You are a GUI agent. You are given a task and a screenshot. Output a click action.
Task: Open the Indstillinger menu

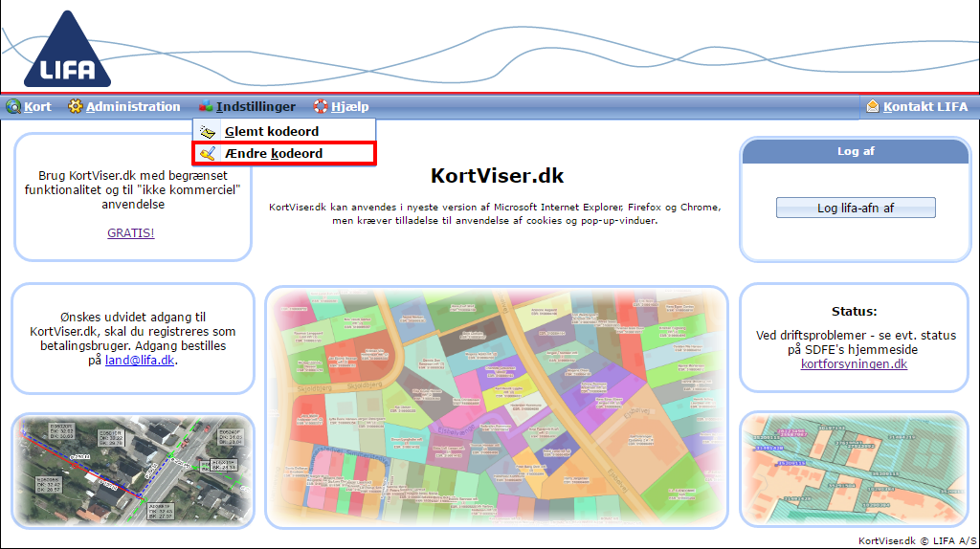tap(256, 107)
